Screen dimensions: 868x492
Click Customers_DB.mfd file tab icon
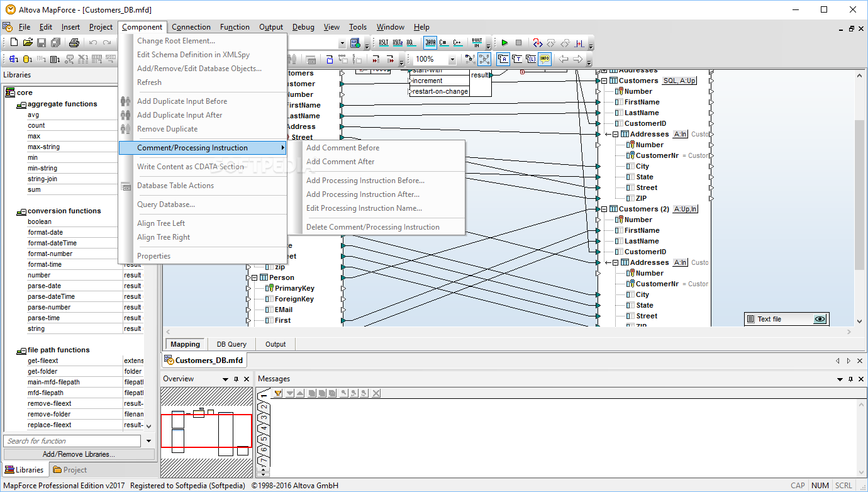pos(169,360)
